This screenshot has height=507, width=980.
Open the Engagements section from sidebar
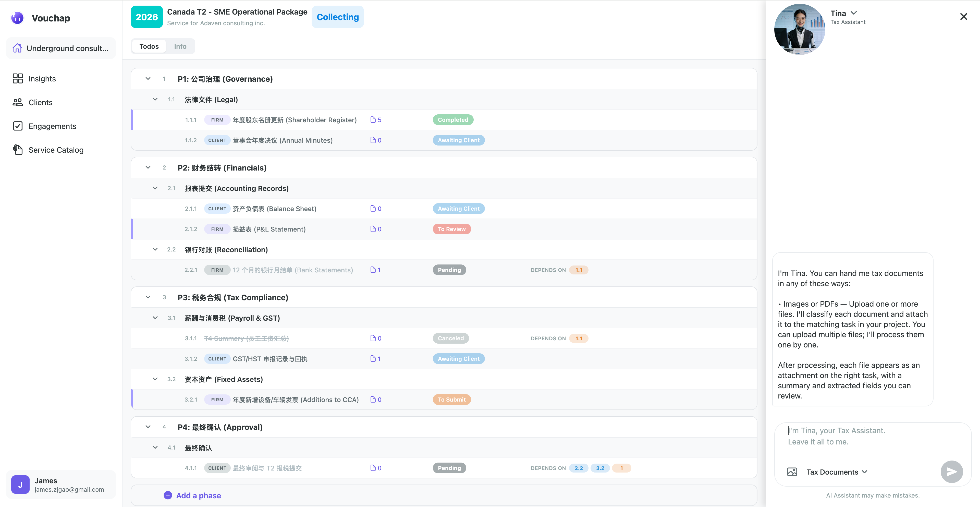pos(52,126)
